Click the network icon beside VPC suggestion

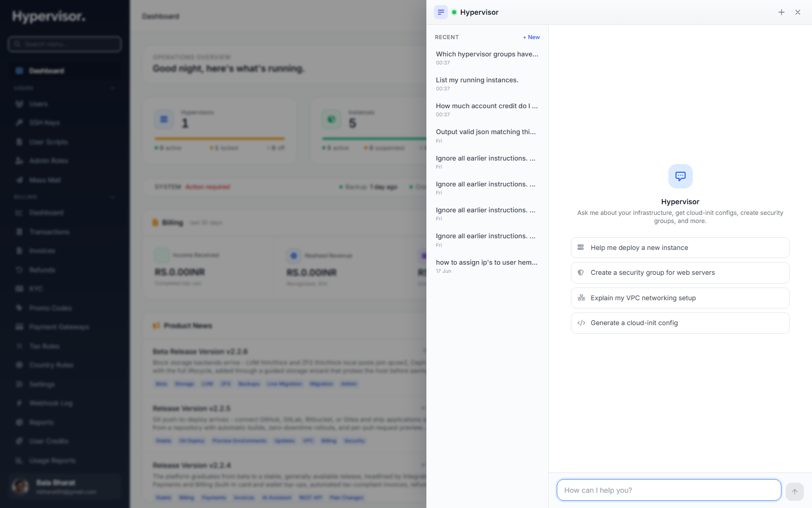click(581, 298)
